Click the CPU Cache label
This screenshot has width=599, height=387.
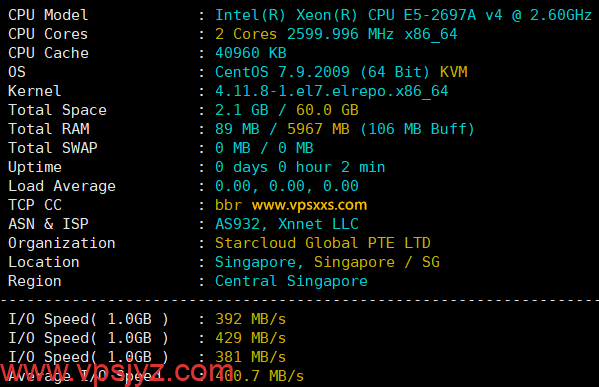coord(48,53)
